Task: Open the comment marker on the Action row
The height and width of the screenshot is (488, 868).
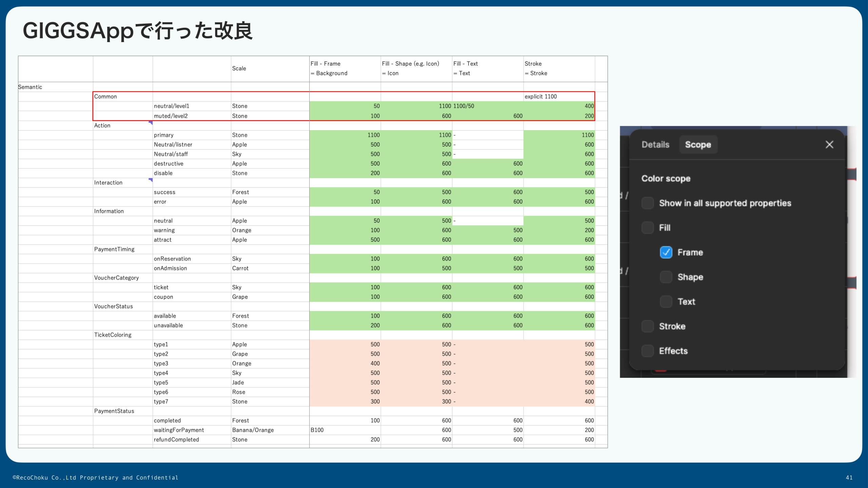Action: [150, 123]
